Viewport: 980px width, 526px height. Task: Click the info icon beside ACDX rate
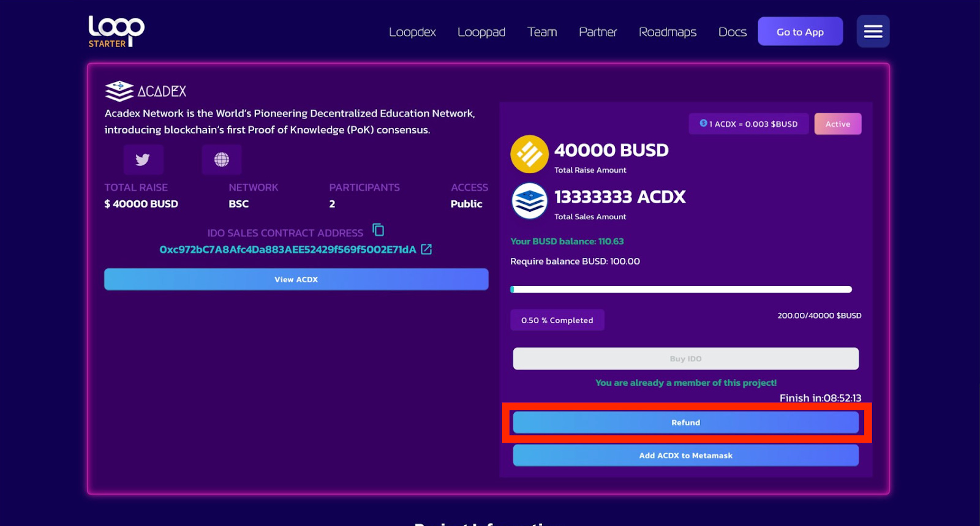tap(703, 123)
